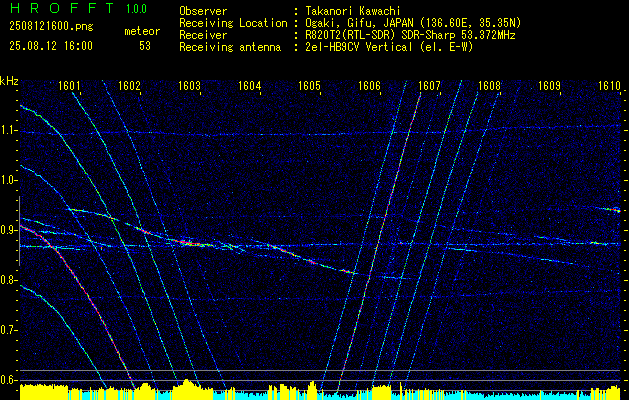Click the 1602 time marker
The height and width of the screenshot is (400, 629).
(x=129, y=86)
